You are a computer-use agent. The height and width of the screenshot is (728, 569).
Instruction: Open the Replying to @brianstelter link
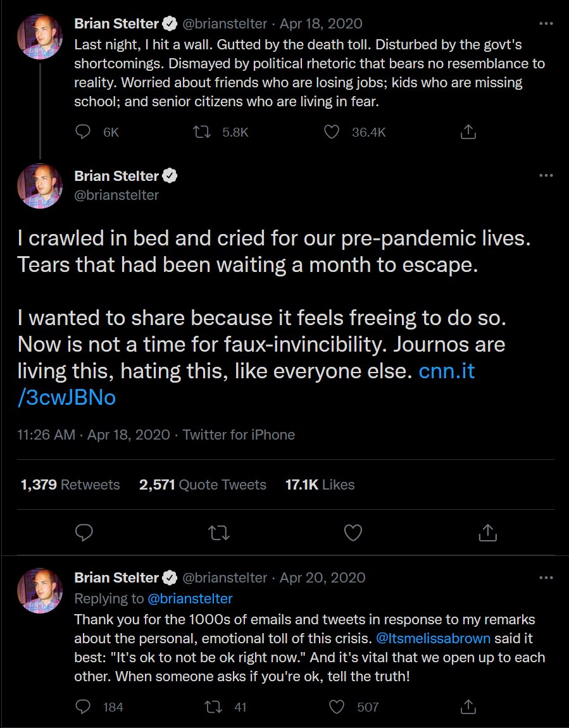point(190,598)
